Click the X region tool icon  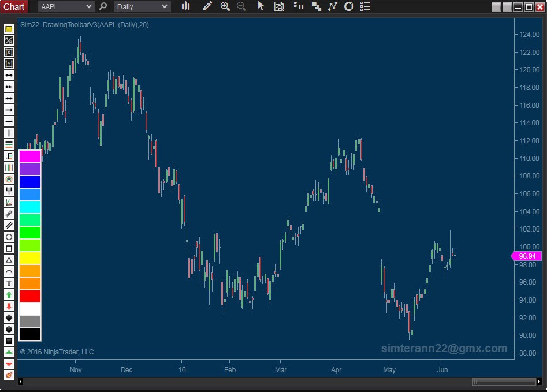coord(9,52)
